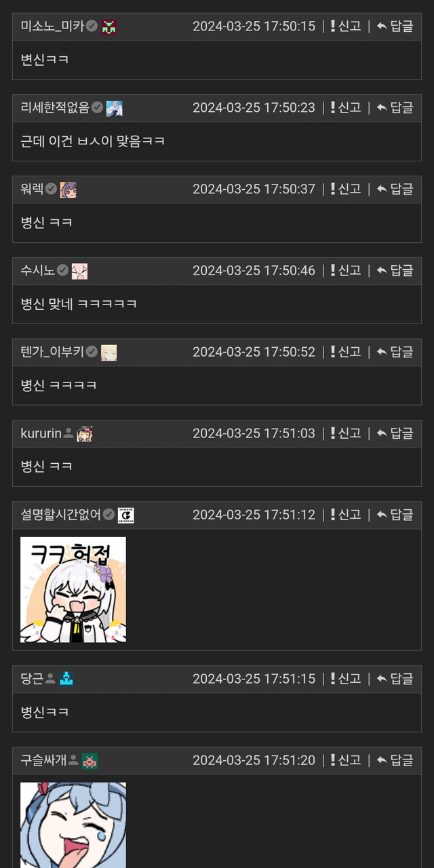This screenshot has height=868, width=434.
Task: Open the kururin username link
Action: pos(41,433)
